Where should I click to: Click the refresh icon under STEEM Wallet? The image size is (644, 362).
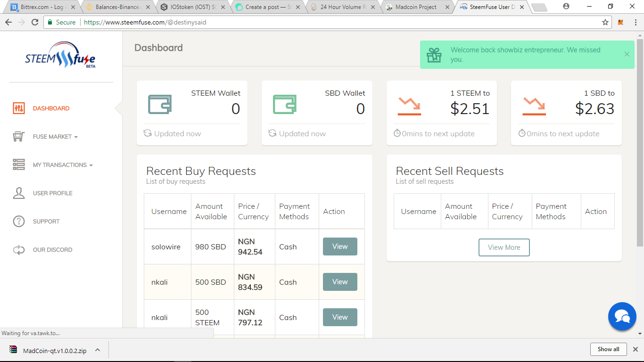pos(148,133)
